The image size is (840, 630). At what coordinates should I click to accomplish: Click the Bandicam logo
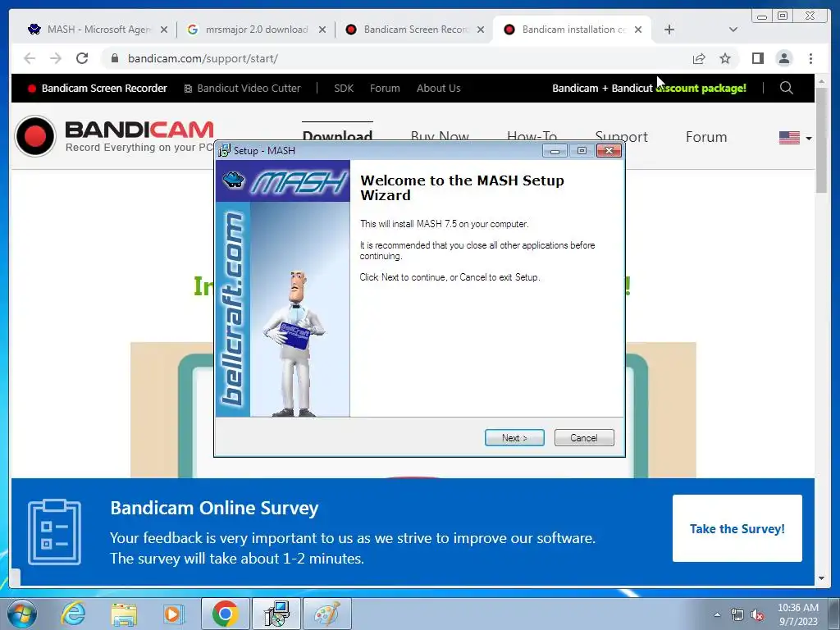point(114,136)
